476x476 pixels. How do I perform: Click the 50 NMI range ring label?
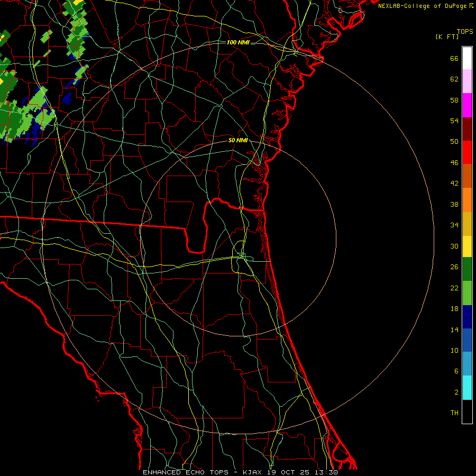pyautogui.click(x=239, y=140)
